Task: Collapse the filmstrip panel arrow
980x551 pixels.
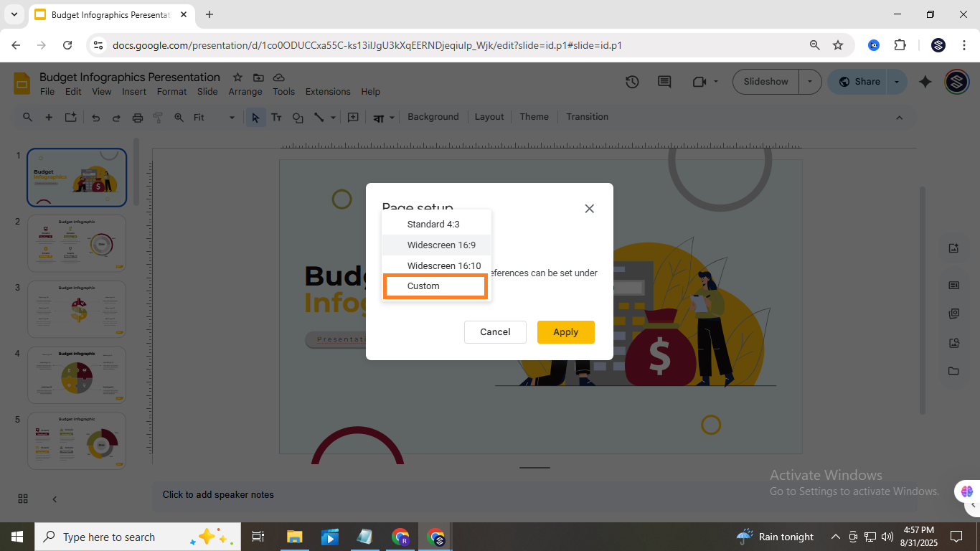Action: (55, 499)
